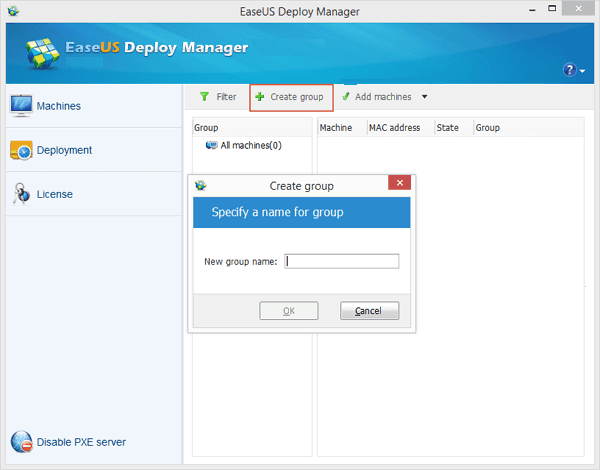Open the Add machines dropdown arrow
The width and height of the screenshot is (600, 470).
tap(424, 97)
